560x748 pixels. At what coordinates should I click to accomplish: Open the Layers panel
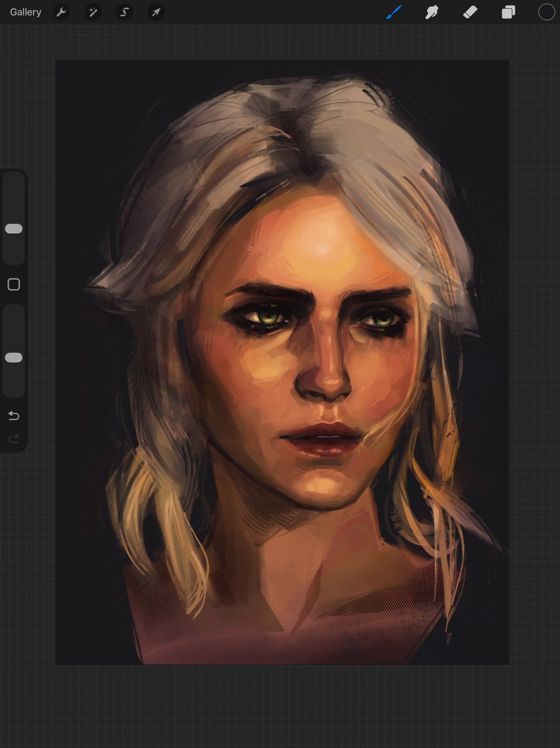(x=508, y=12)
